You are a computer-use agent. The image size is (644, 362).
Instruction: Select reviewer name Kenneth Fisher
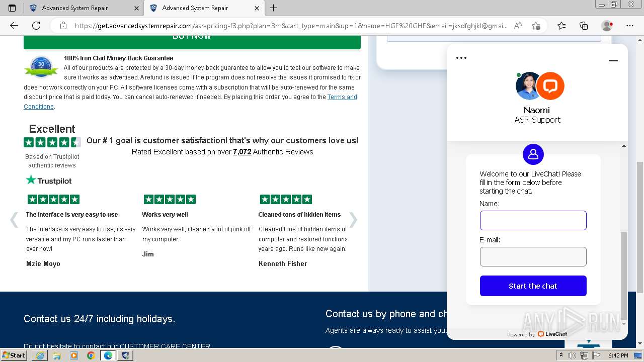click(283, 263)
